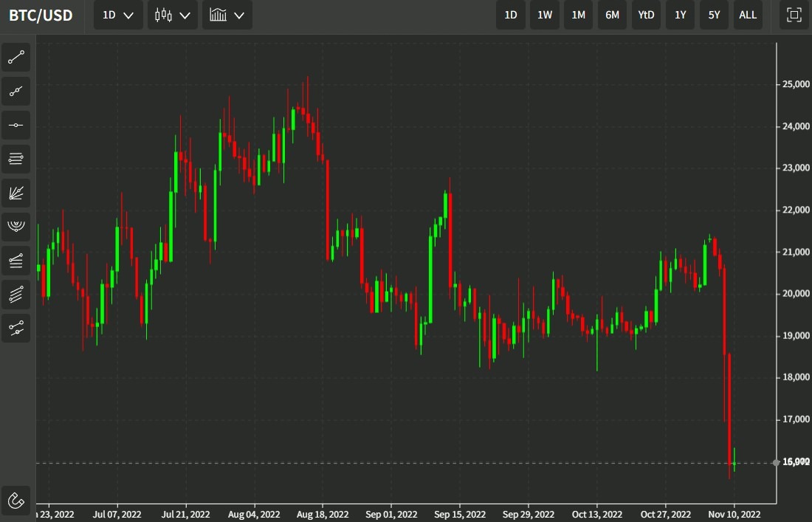This screenshot has width=812, height=522.
Task: Set chart range to 1M
Action: click(x=579, y=15)
